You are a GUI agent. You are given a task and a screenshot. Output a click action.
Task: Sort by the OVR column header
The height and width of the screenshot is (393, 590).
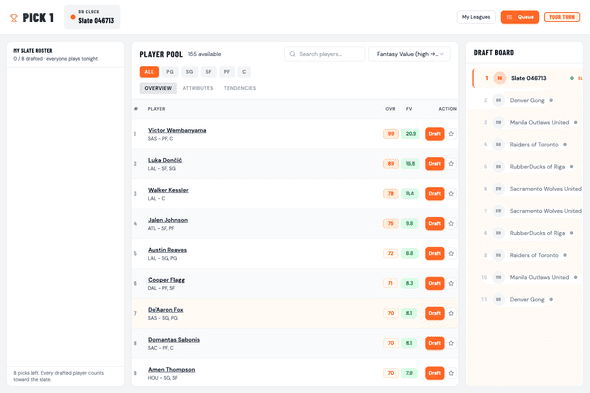click(390, 109)
